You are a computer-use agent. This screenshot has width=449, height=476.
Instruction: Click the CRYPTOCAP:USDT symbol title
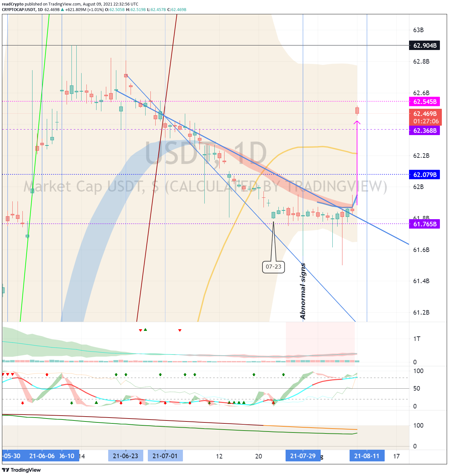(19, 10)
